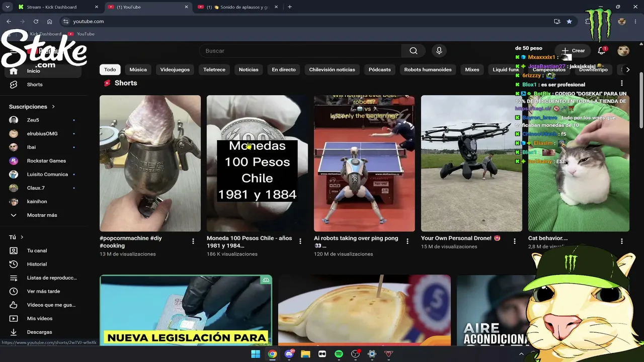
Task: Play Your Own Personal Drone short
Action: click(x=471, y=163)
